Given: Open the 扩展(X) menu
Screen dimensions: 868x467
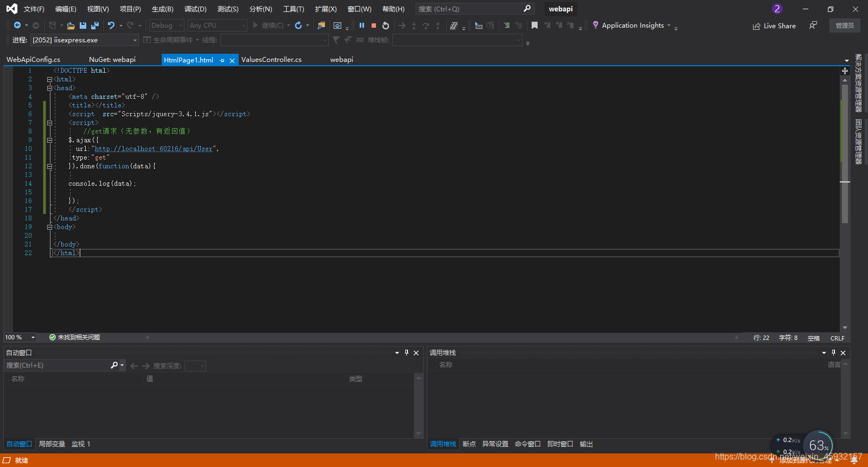Looking at the screenshot, I should [325, 9].
